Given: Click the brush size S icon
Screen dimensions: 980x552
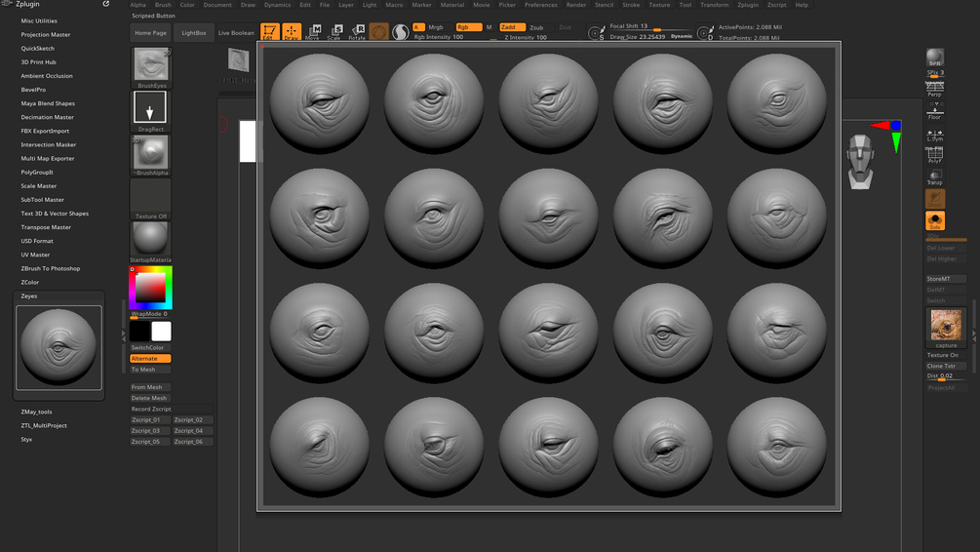Looking at the screenshot, I should tap(596, 32).
